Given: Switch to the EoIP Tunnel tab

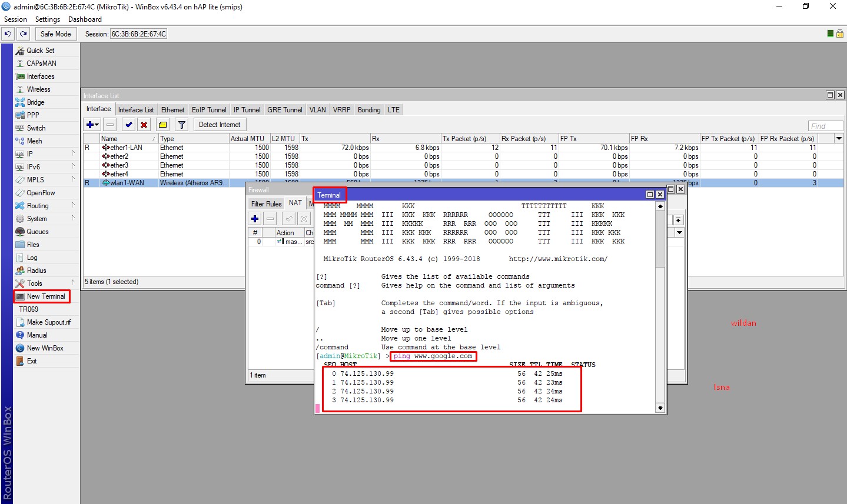Looking at the screenshot, I should 209,110.
